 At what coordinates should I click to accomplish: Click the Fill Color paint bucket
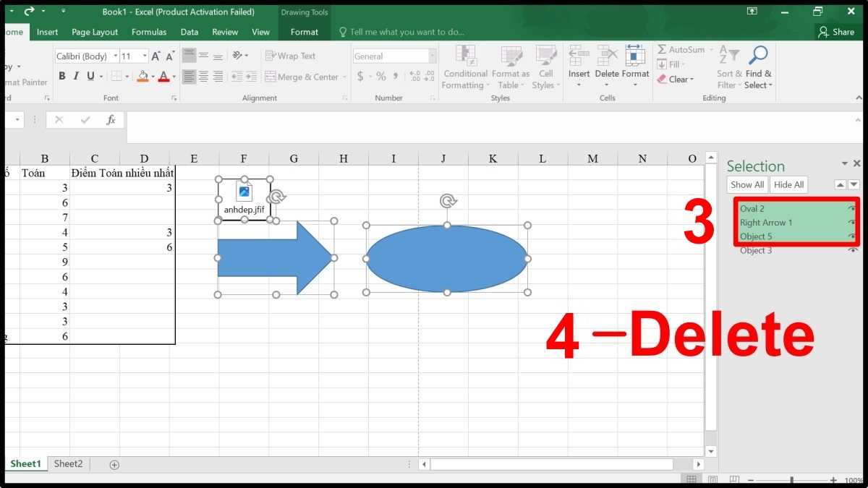pos(142,77)
